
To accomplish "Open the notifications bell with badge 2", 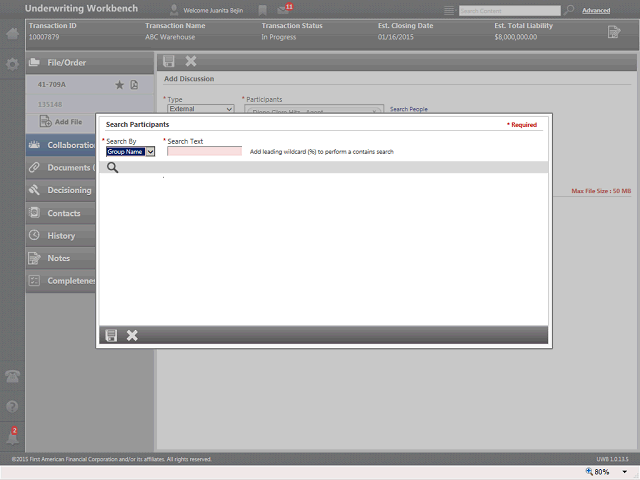I will click(x=12, y=437).
